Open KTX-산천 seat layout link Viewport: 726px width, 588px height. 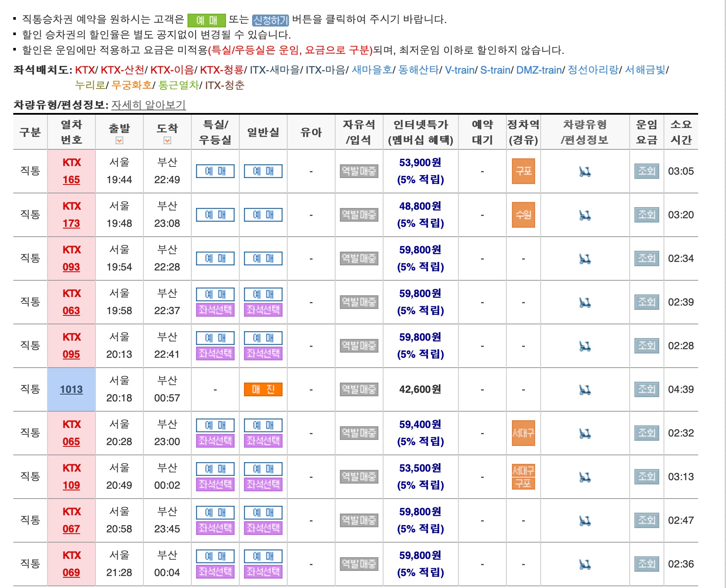click(122, 70)
